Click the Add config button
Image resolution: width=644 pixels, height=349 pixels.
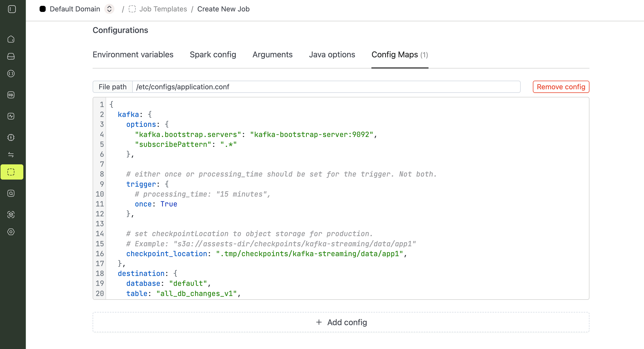pyautogui.click(x=341, y=322)
